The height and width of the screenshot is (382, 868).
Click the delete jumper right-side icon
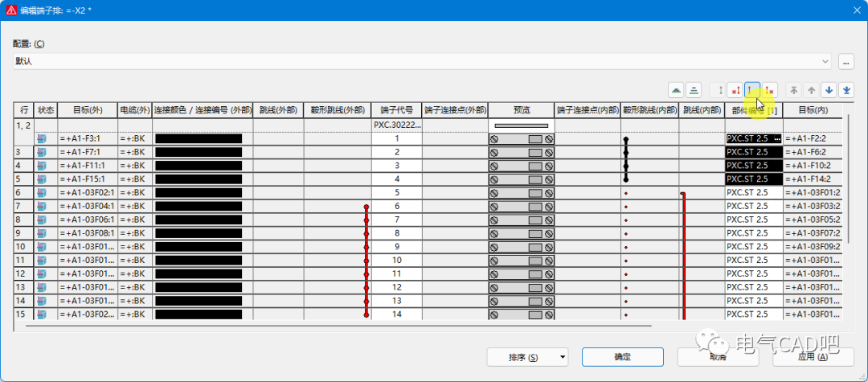pos(769,90)
